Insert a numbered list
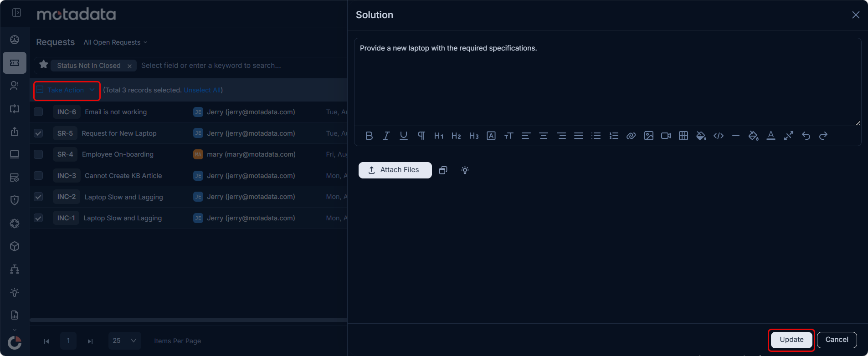 pyautogui.click(x=614, y=136)
